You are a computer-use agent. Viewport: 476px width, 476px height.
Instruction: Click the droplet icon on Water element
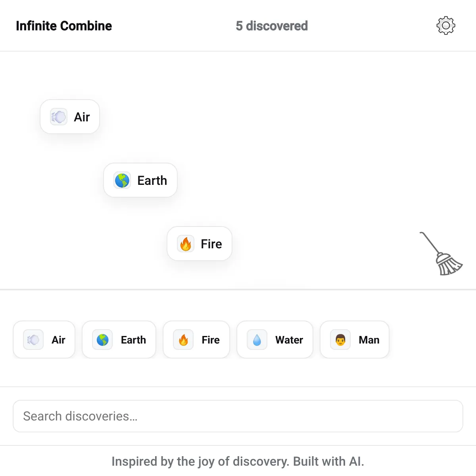[x=257, y=340]
